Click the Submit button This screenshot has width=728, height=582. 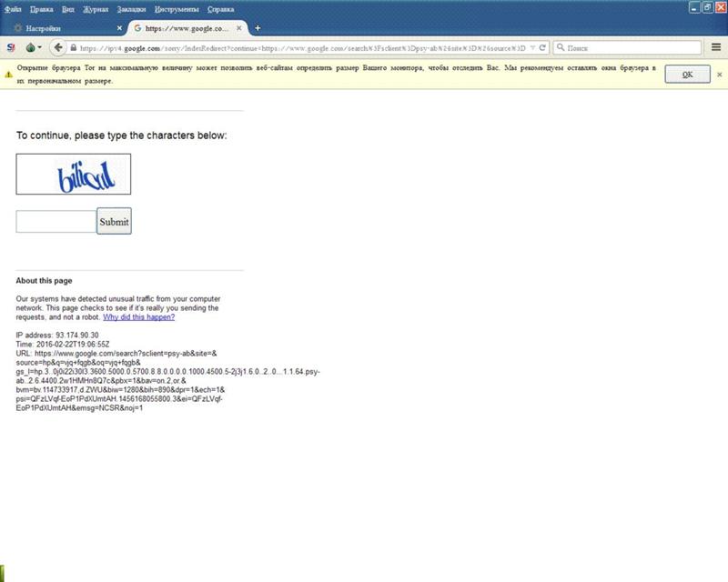point(115,221)
